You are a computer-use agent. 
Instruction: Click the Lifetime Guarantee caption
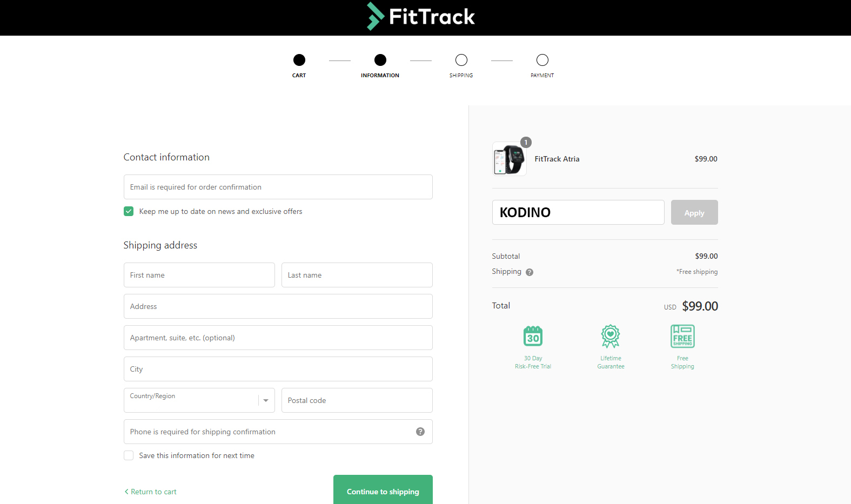click(611, 362)
